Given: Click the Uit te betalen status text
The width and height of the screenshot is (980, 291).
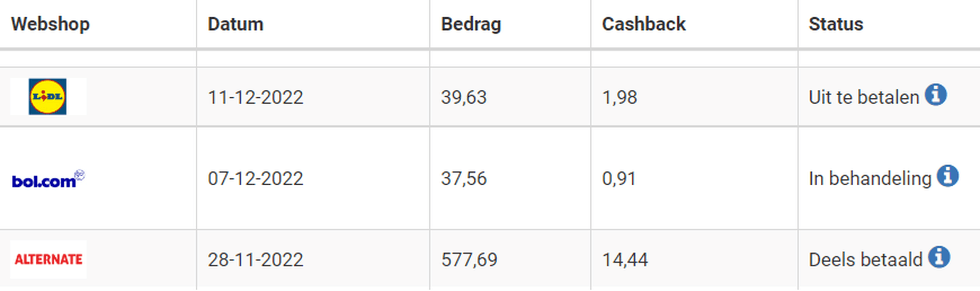Looking at the screenshot, I should tap(864, 97).
